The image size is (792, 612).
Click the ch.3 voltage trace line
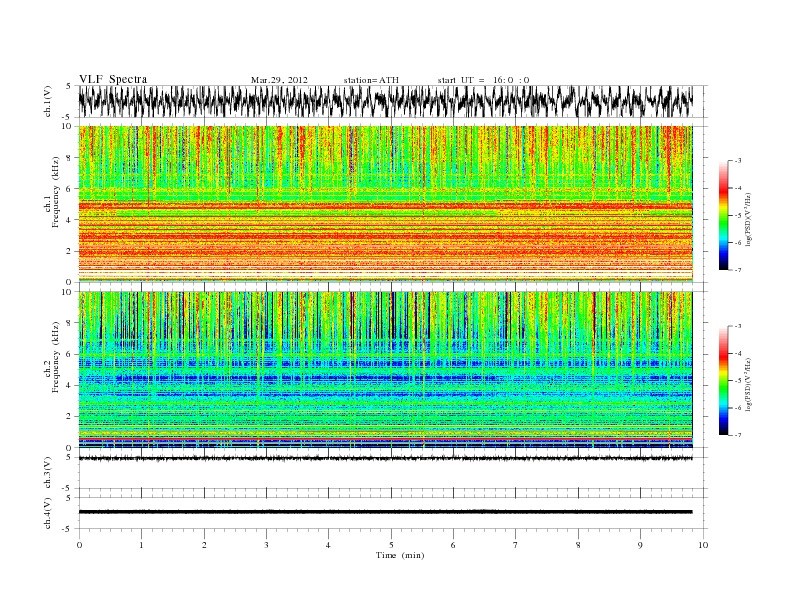pyautogui.click(x=385, y=458)
